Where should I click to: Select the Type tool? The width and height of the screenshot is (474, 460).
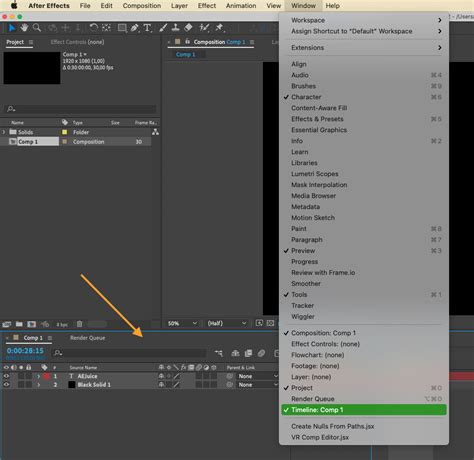(147, 28)
